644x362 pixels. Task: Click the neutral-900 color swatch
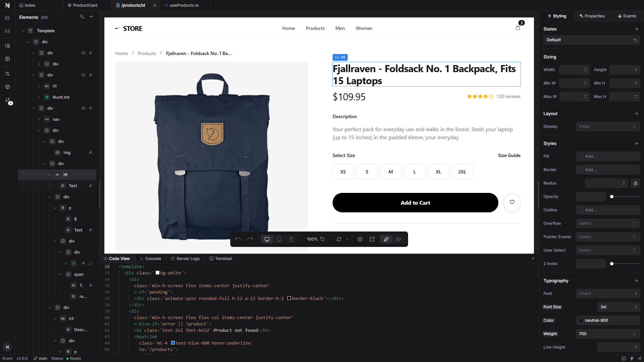tap(581, 320)
